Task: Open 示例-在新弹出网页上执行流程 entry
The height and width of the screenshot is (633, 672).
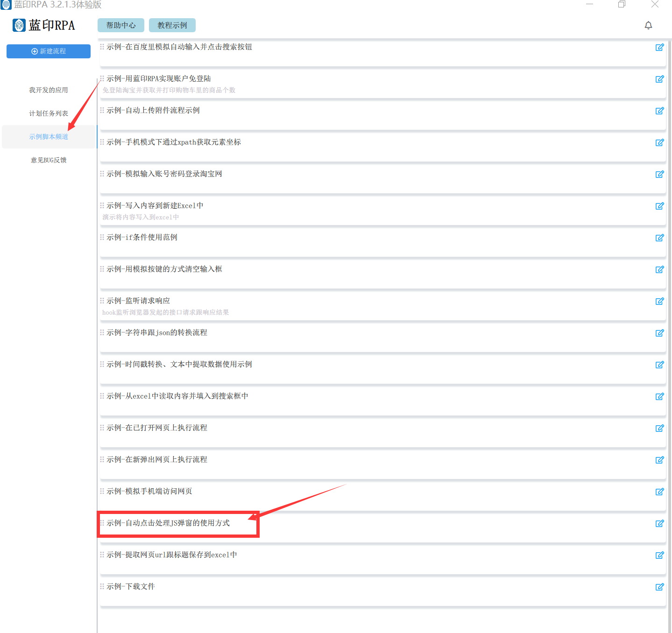Action: [157, 459]
